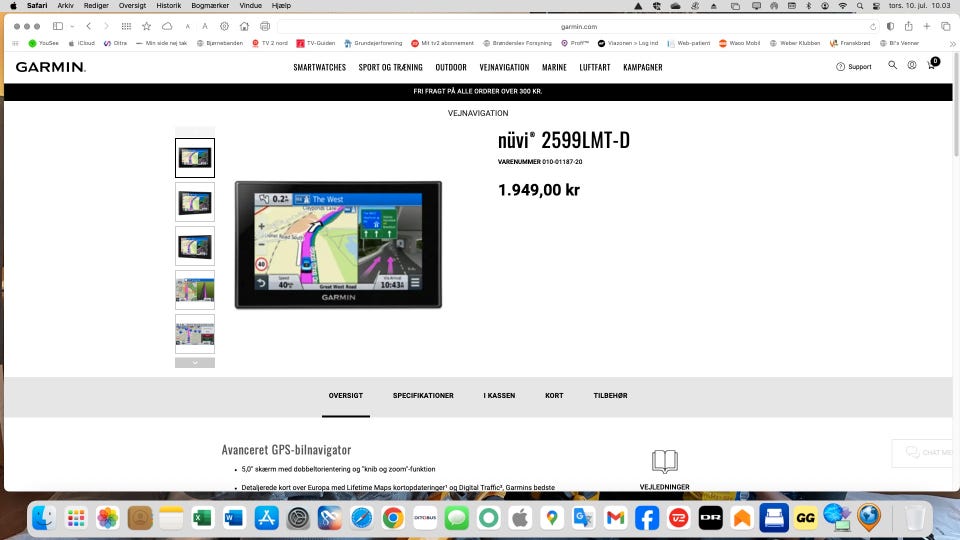Image resolution: width=960 pixels, height=540 pixels.
Task: Open the sidebar options dropdown arrow
Action: pyautogui.click(x=72, y=27)
